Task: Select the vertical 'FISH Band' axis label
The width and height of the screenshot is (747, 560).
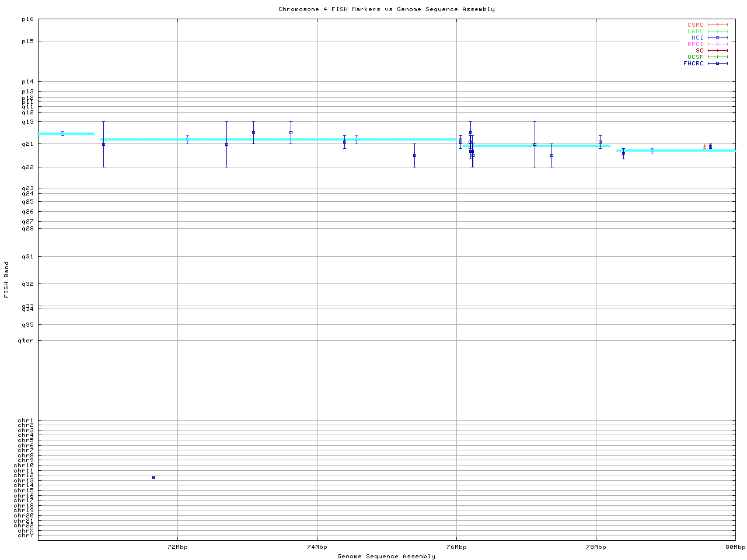Action: (7, 279)
